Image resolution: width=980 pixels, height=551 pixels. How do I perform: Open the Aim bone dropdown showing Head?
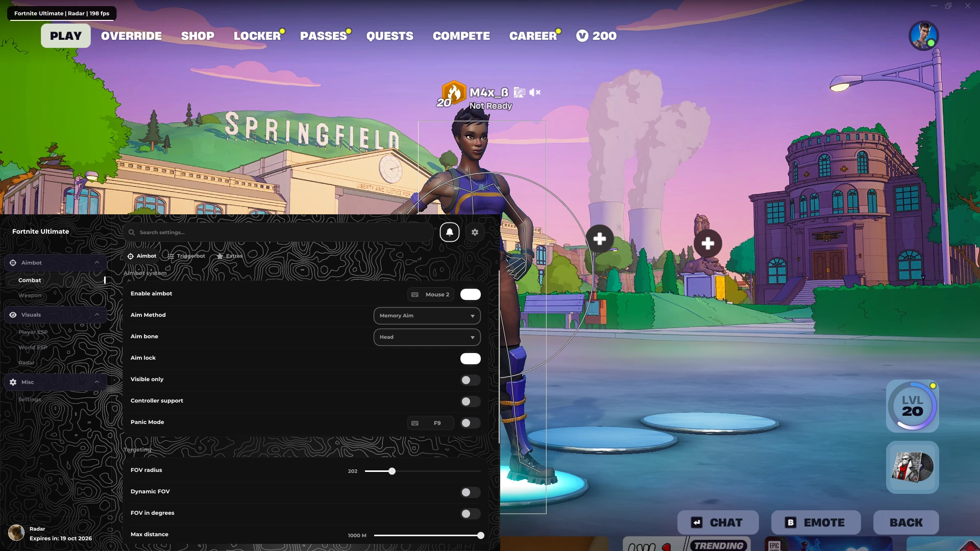[x=427, y=337]
